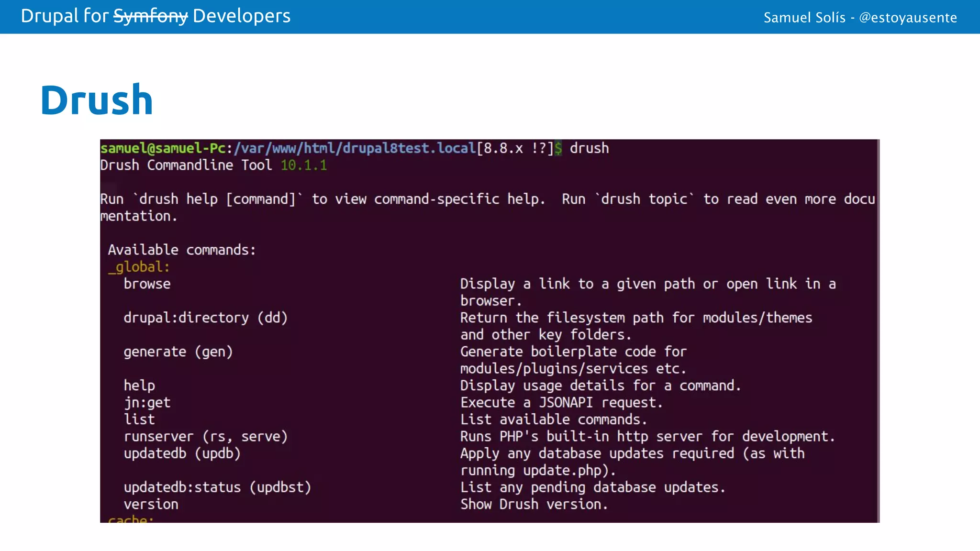Click 'runserver (rs, serve)' command

(206, 437)
